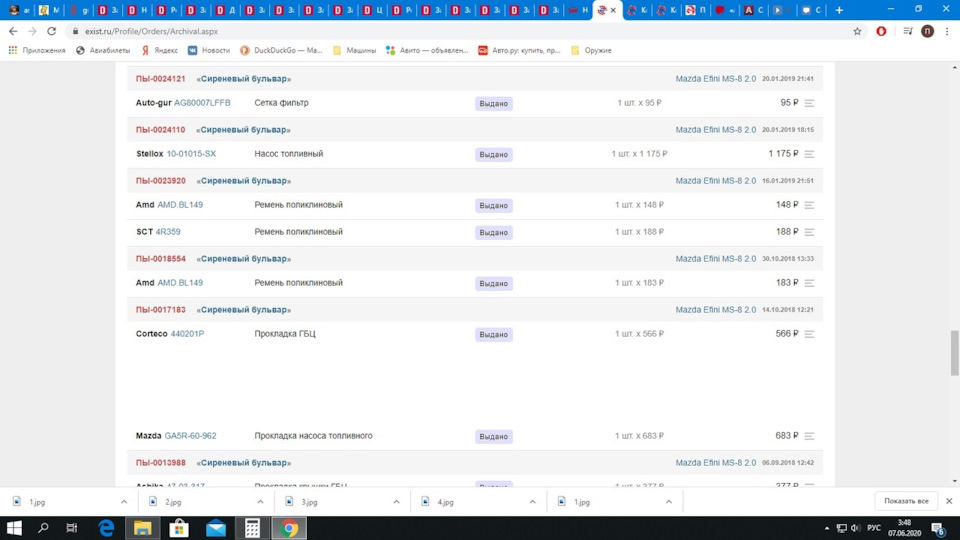Viewport: 960px width, 540px height.
Task: Show hidden system tray icons
Action: click(x=827, y=528)
